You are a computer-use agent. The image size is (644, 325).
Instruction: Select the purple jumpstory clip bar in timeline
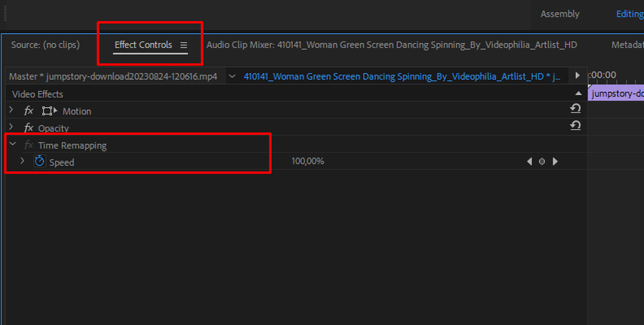[x=616, y=94]
